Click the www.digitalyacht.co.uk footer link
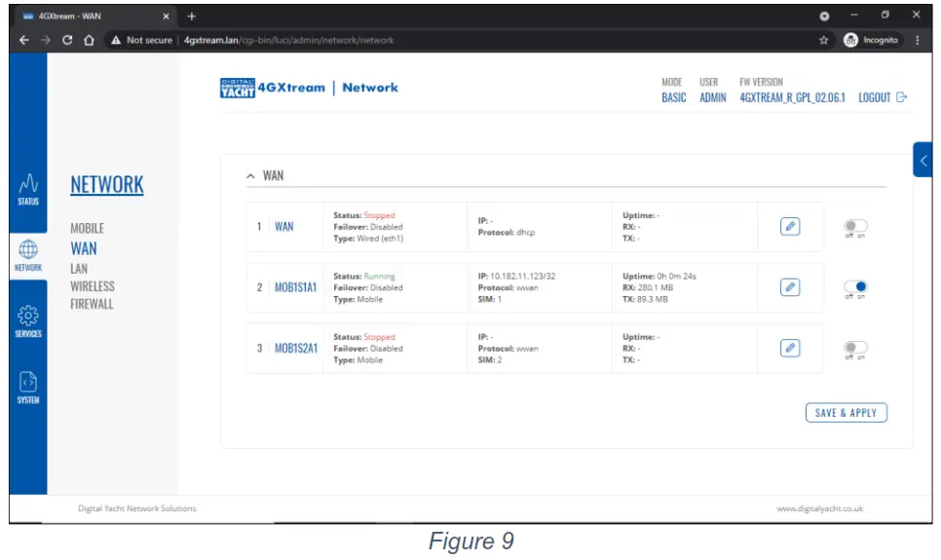Image resolution: width=941 pixels, height=560 pixels. [820, 508]
